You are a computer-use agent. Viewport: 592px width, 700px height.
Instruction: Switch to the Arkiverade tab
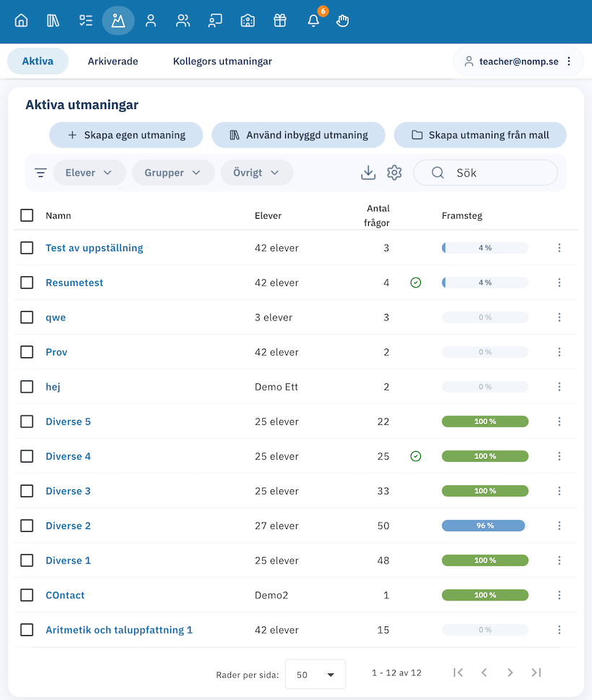(x=113, y=61)
